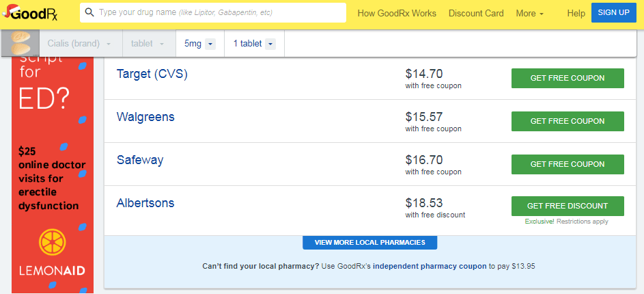
Task: Click View More Local Pharmacies button
Action: 369,242
